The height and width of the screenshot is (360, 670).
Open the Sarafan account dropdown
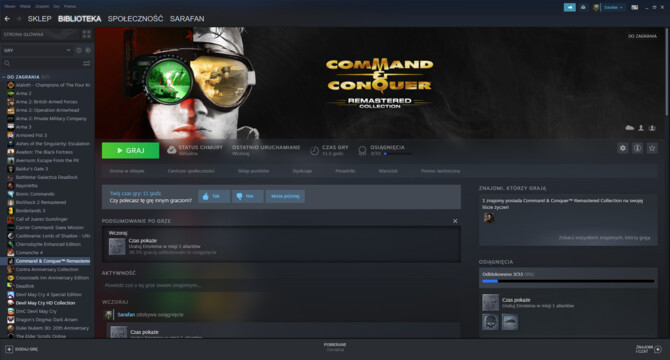pyautogui.click(x=614, y=7)
